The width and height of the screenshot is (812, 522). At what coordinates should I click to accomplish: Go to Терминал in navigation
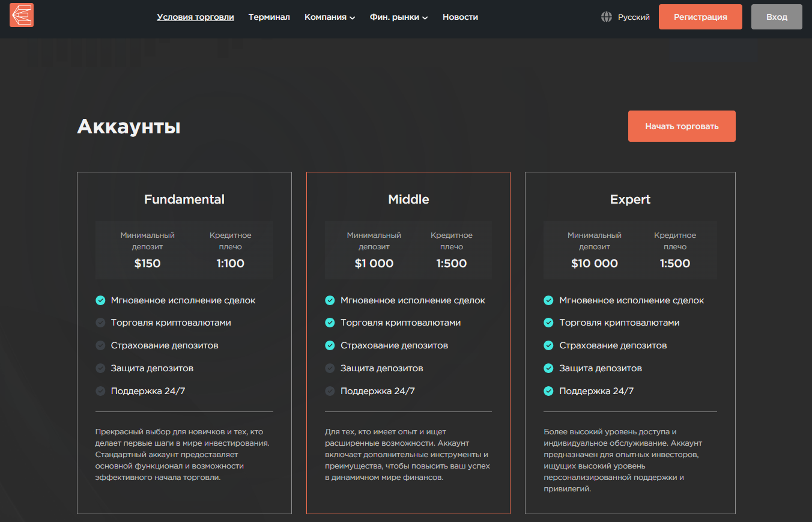pyautogui.click(x=269, y=17)
